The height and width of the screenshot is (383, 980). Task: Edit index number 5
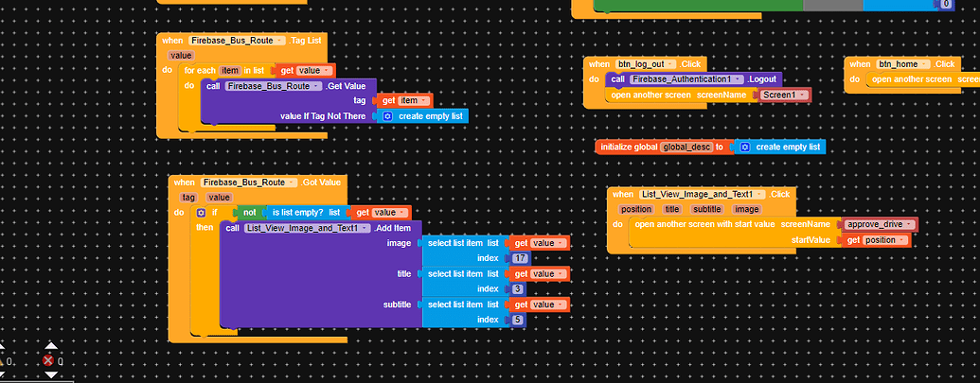[x=518, y=320]
